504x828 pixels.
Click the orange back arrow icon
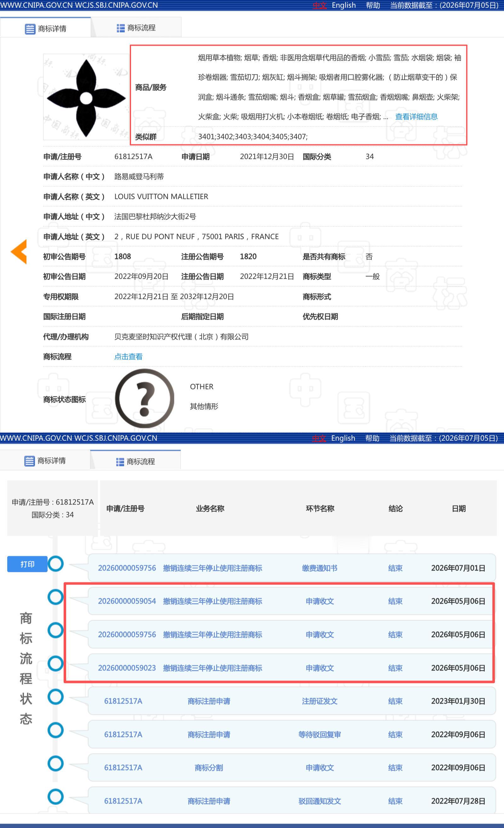[x=19, y=252]
